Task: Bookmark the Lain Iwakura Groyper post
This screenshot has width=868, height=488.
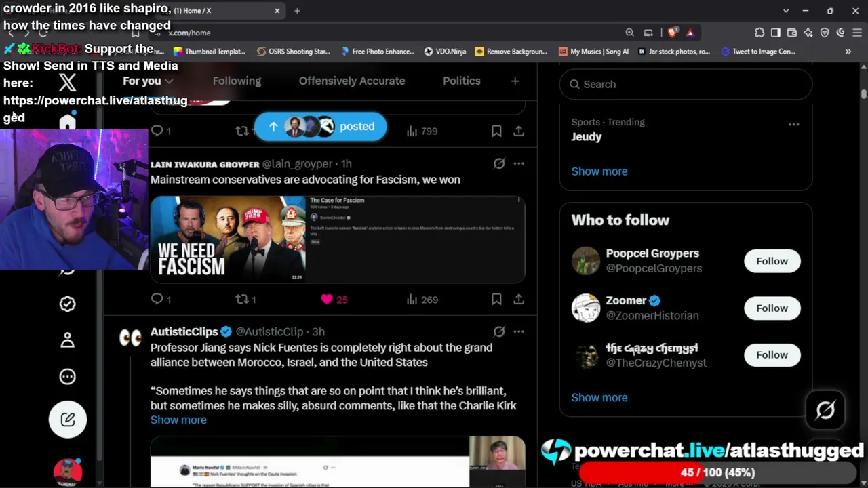Action: click(x=496, y=299)
